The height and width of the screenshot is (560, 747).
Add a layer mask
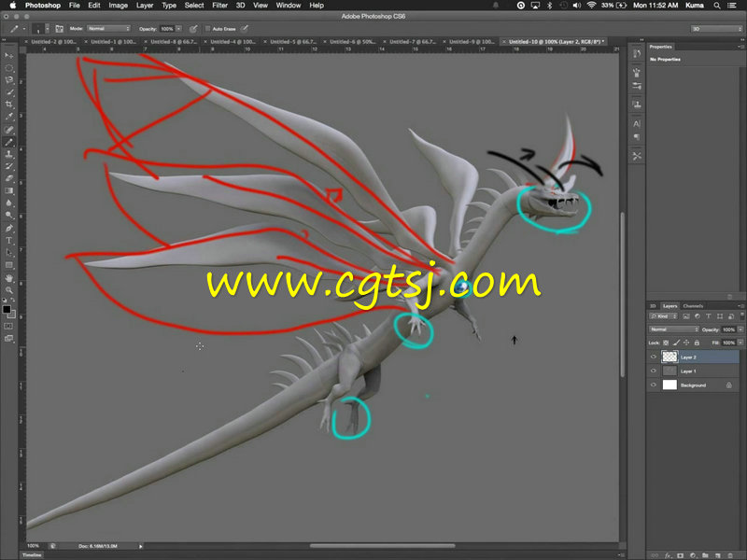(681, 555)
